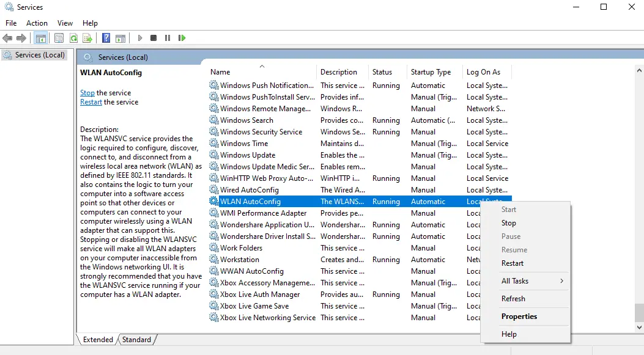Click scrollbar down arrow of services list
Image resolution: width=644 pixels, height=355 pixels.
point(639,327)
